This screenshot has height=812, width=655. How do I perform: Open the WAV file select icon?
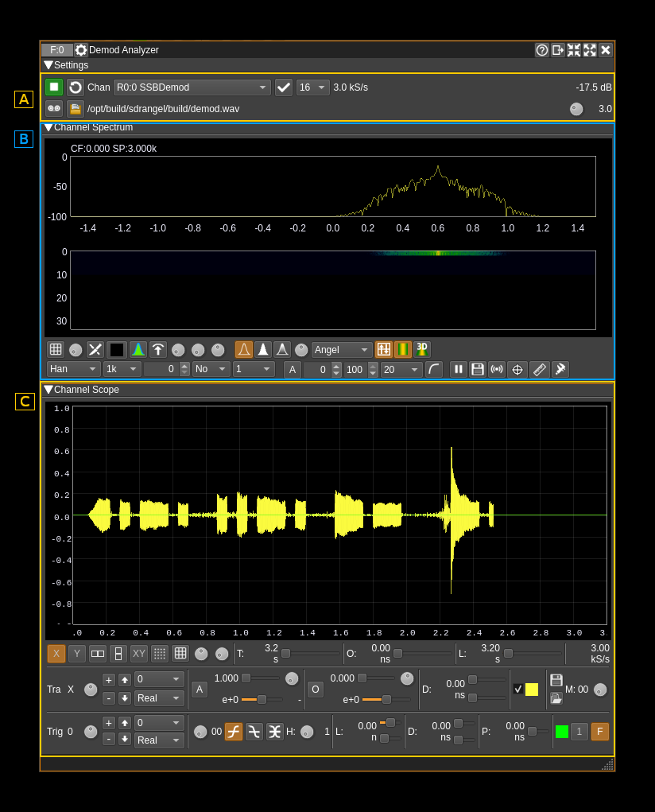click(76, 109)
